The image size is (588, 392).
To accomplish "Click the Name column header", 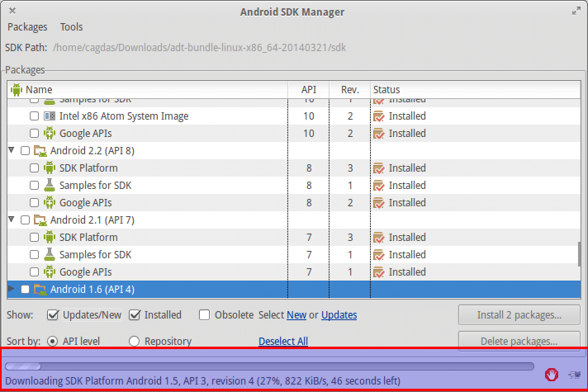I will (x=147, y=90).
